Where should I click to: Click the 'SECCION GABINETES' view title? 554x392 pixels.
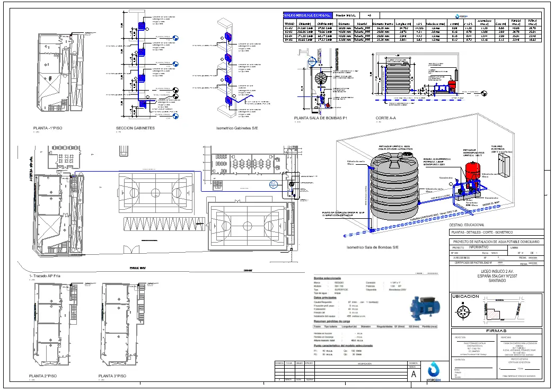(135, 128)
